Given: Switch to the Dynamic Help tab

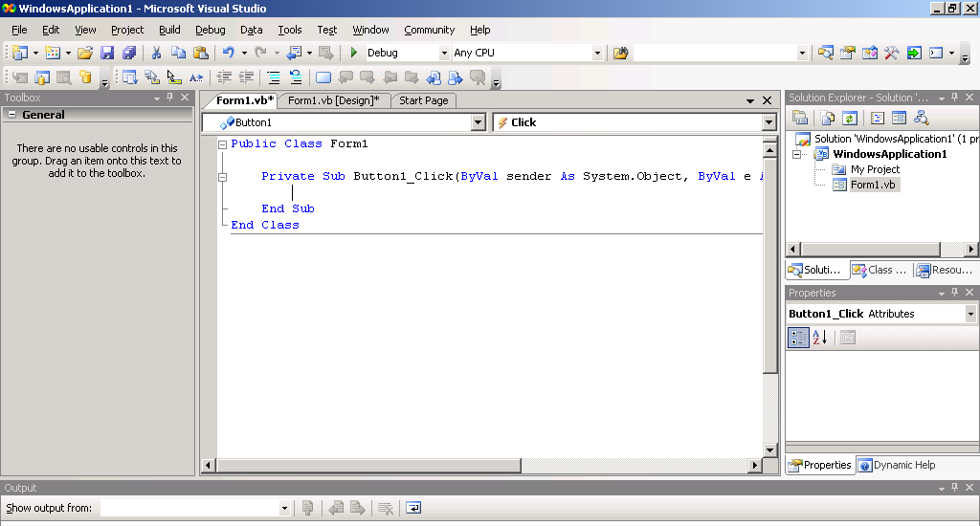Looking at the screenshot, I should pyautogui.click(x=898, y=466).
